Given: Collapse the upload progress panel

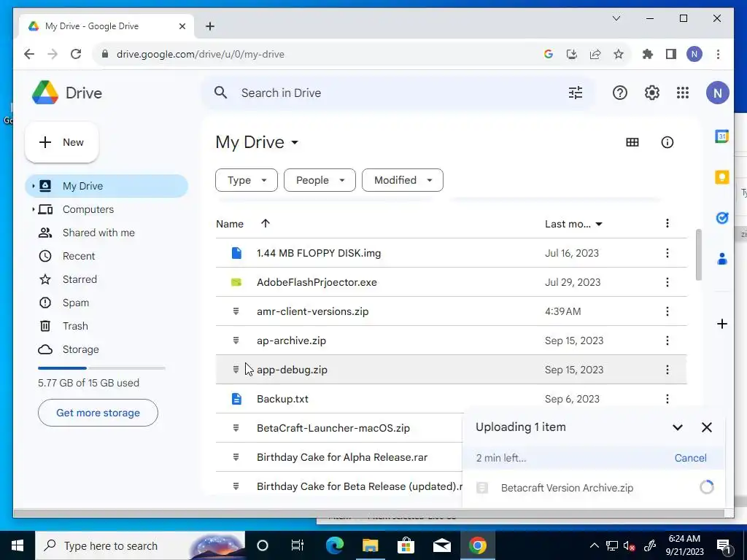Looking at the screenshot, I should coord(678,427).
